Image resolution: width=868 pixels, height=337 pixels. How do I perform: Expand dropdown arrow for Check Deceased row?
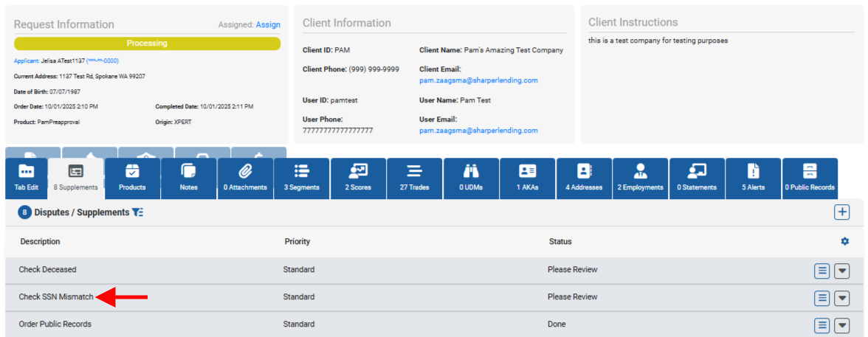pos(842,271)
